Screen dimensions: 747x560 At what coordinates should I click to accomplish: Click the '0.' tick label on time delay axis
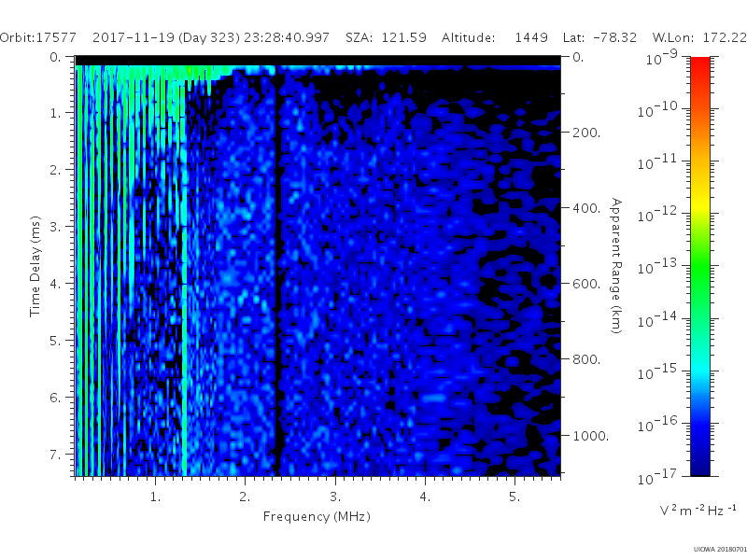pyautogui.click(x=56, y=57)
